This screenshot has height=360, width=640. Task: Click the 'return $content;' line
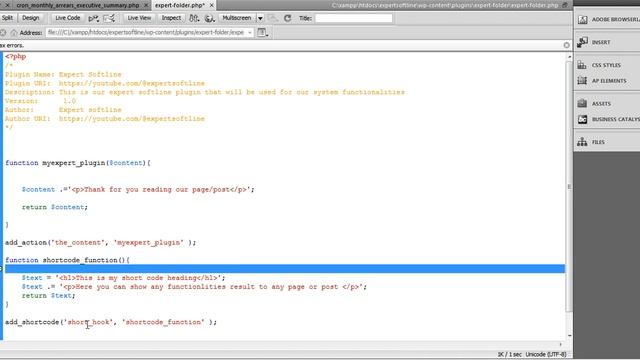click(55, 207)
